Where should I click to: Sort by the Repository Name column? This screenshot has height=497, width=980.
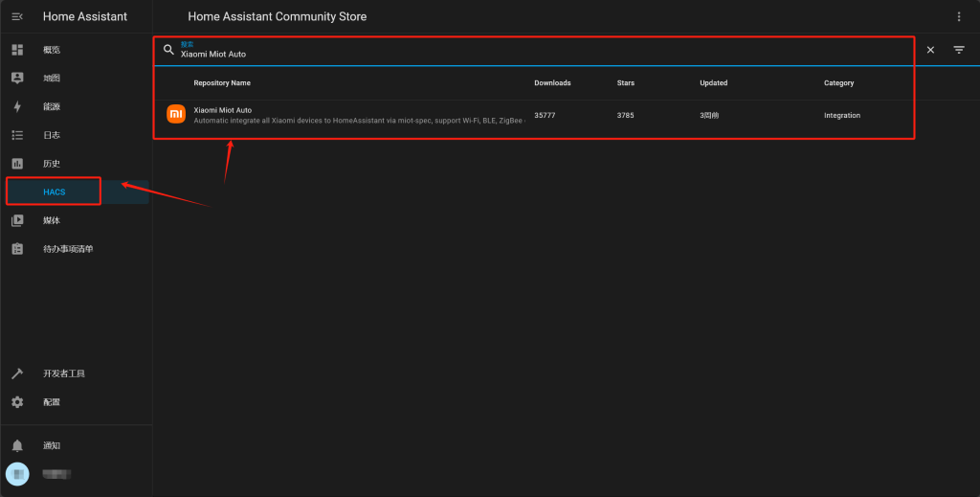222,83
